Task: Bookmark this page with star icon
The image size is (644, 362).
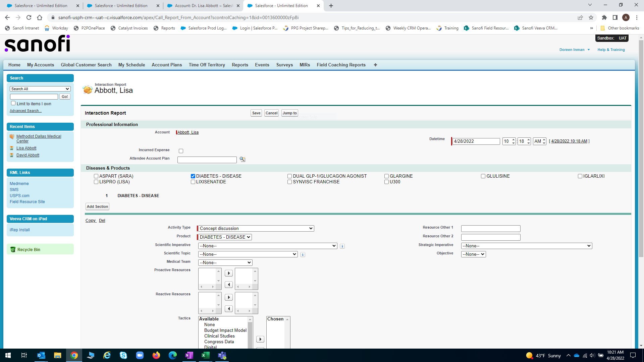Action: (x=591, y=17)
